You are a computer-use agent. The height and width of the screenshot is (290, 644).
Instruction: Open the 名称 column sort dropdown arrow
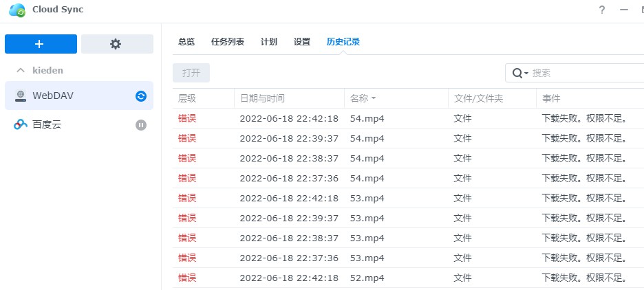374,98
